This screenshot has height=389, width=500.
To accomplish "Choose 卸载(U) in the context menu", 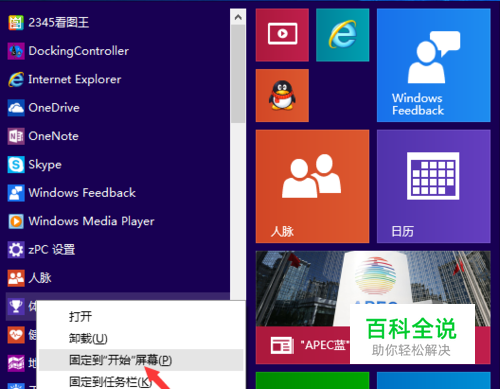I will pyautogui.click(x=141, y=338).
